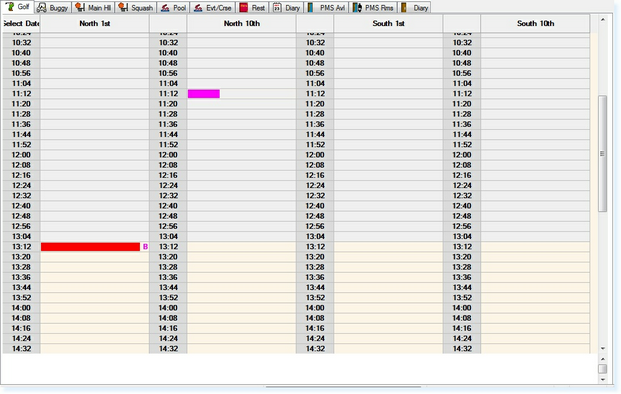
Task: Open the Pool tab
Action: point(173,8)
